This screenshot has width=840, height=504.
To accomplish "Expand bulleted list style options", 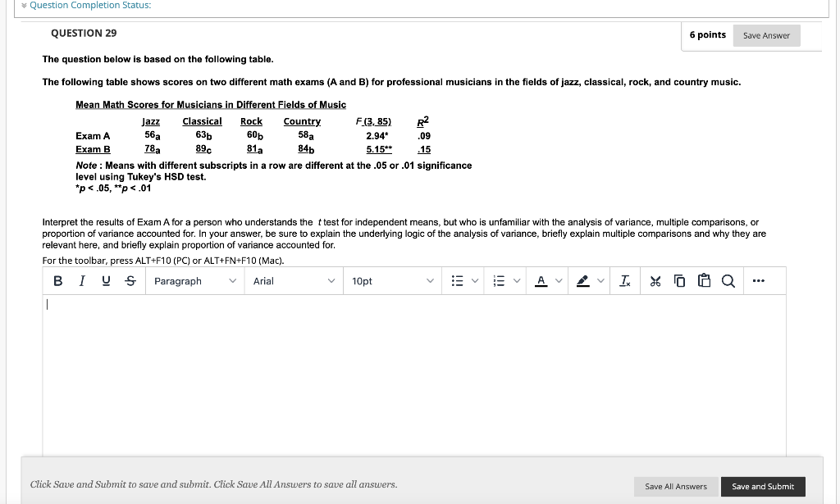I will [x=475, y=281].
